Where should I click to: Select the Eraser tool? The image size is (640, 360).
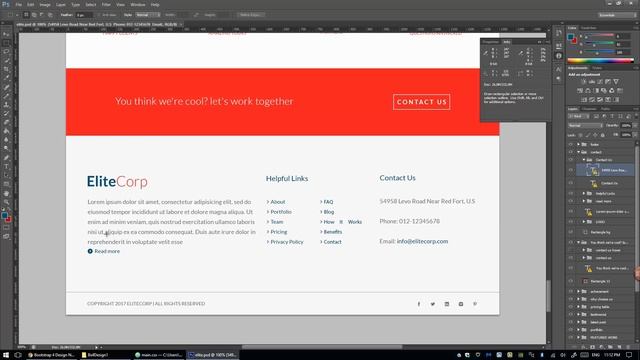6,122
